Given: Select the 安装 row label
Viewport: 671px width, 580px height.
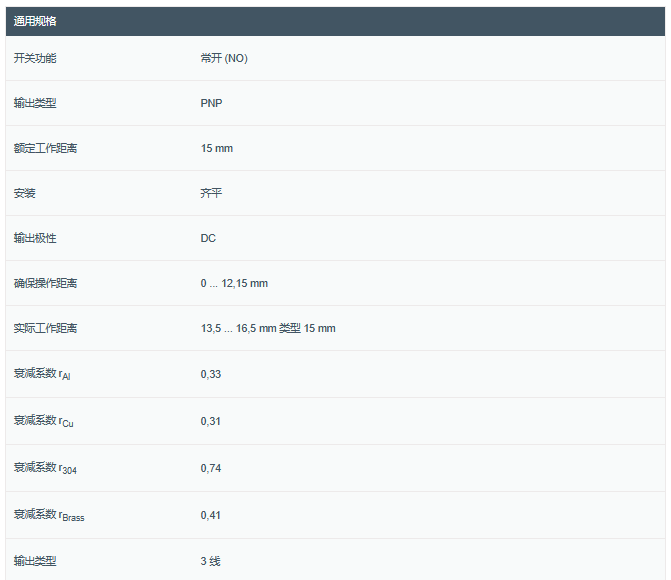Looking at the screenshot, I should (24, 193).
